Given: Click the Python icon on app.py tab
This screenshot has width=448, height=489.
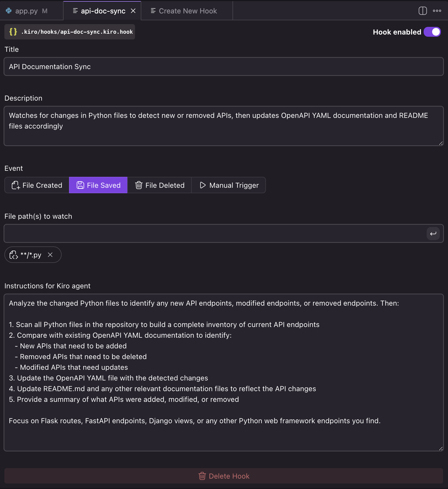Looking at the screenshot, I should coord(9,11).
